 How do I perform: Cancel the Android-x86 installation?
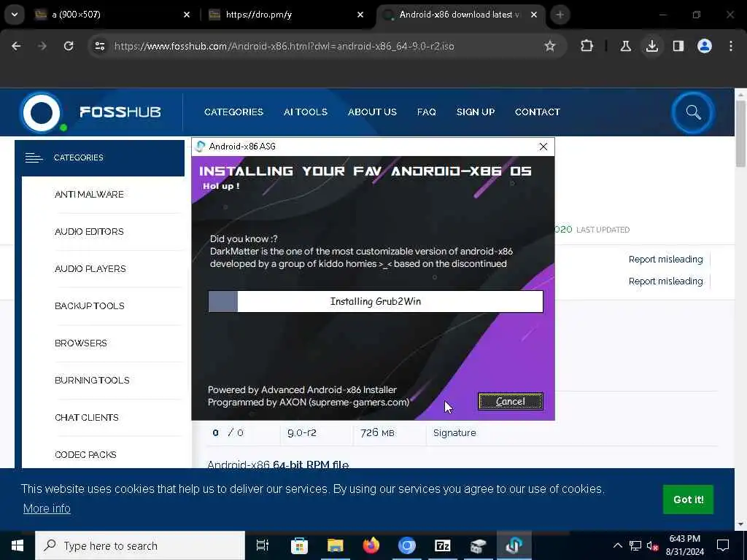point(510,402)
